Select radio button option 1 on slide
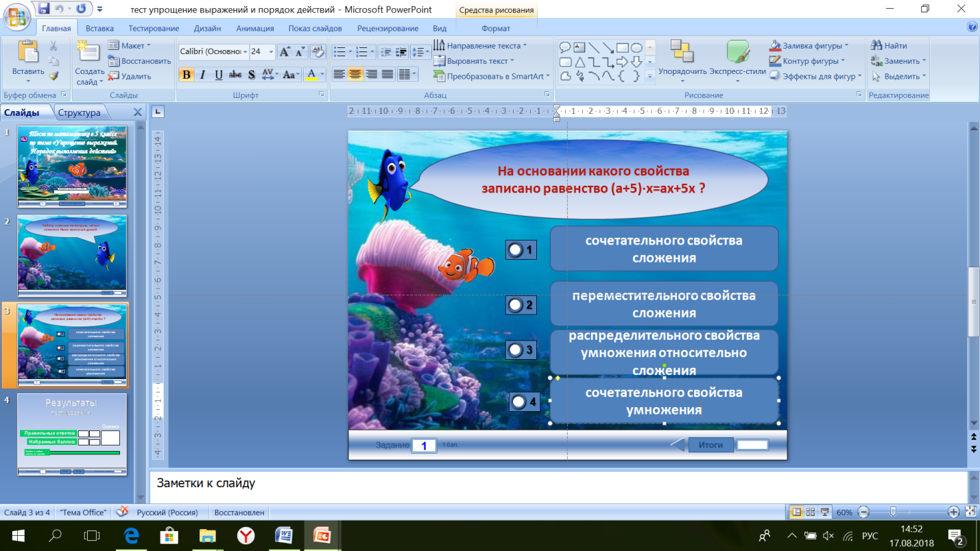 pos(521,250)
